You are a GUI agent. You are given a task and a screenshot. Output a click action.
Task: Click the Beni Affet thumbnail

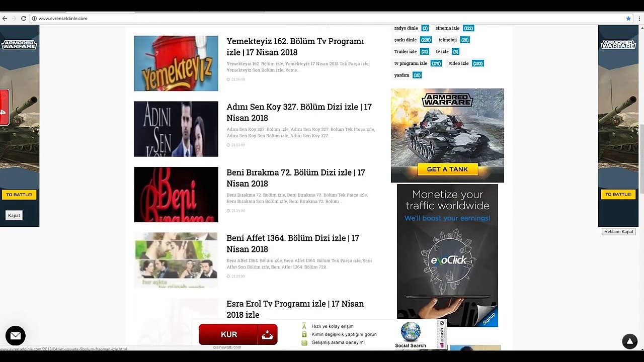(x=176, y=260)
